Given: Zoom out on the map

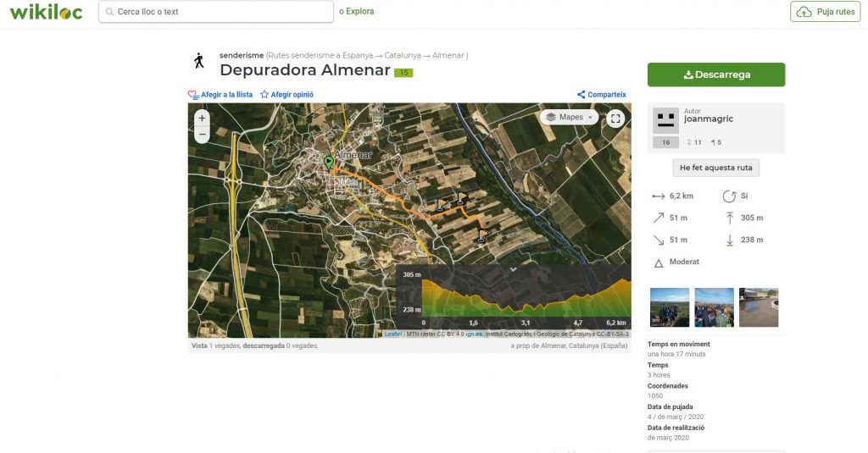Looking at the screenshot, I should [202, 134].
